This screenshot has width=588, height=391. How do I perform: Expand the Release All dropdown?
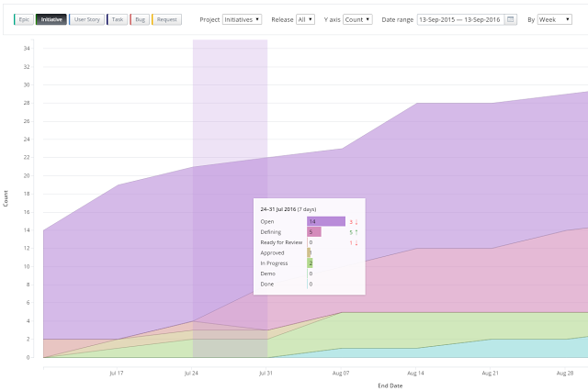tap(305, 19)
